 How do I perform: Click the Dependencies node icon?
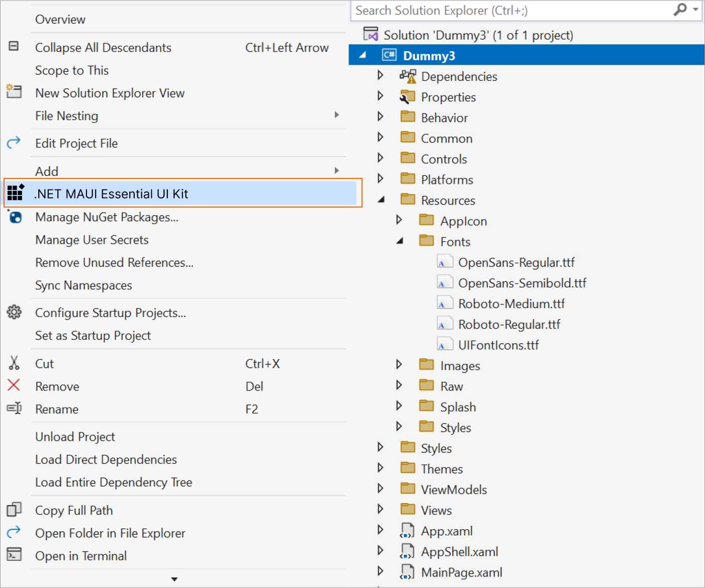pos(408,76)
